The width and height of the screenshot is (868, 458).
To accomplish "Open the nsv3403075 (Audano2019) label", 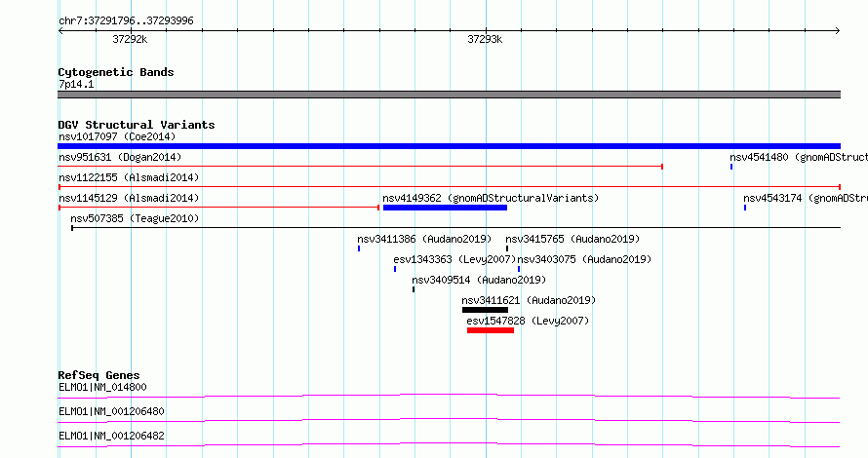I will (584, 259).
